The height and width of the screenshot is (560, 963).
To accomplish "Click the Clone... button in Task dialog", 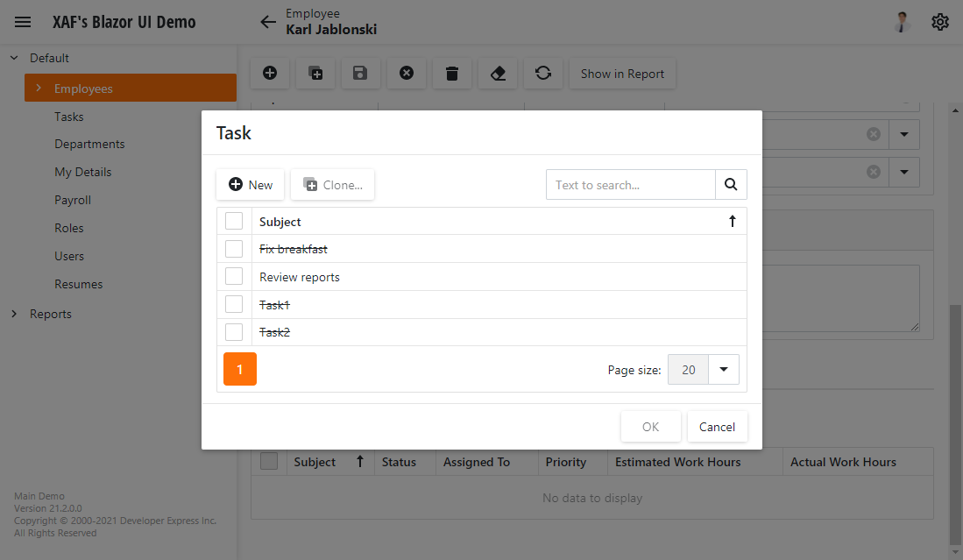I will click(332, 184).
